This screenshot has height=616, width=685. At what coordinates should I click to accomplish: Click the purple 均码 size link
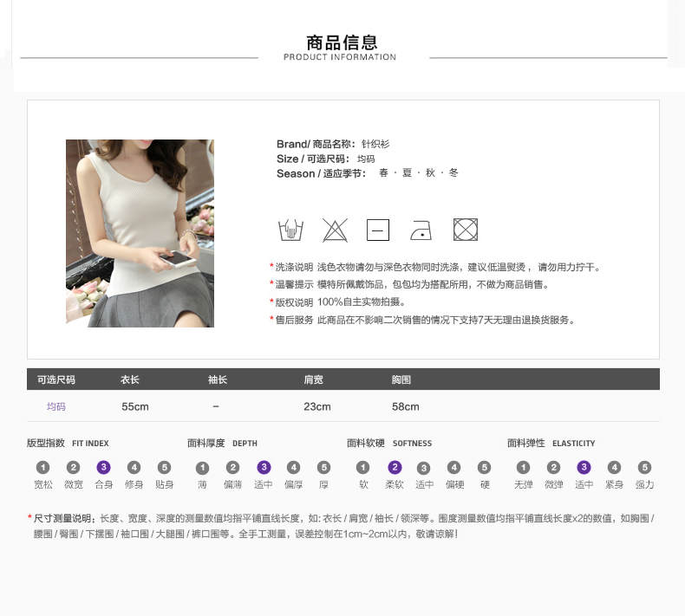coord(56,406)
